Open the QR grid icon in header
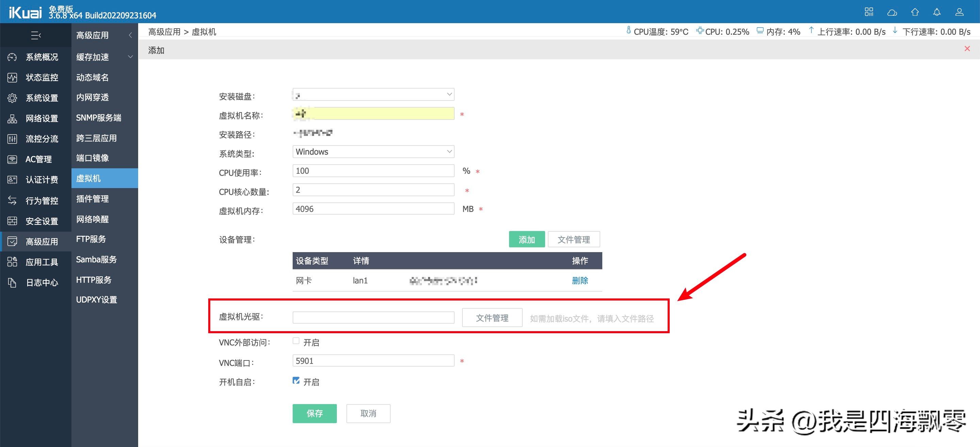The width and height of the screenshot is (980, 447). 869,12
